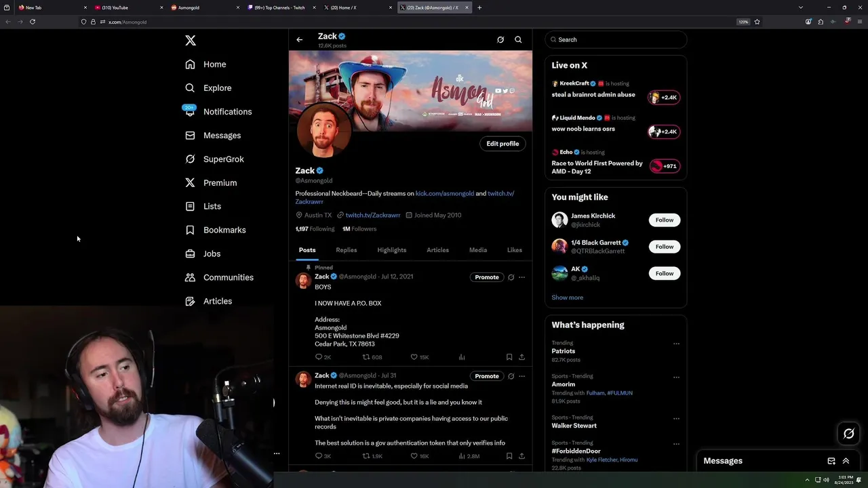This screenshot has width=868, height=488.
Task: Join KreekCraft's live with +2.4K listeners
Action: 664,98
